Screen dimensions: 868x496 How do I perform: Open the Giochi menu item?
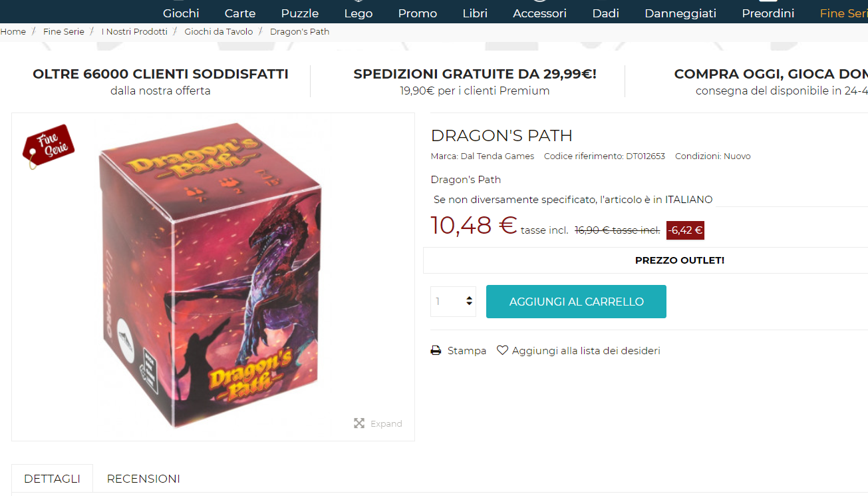pos(181,13)
